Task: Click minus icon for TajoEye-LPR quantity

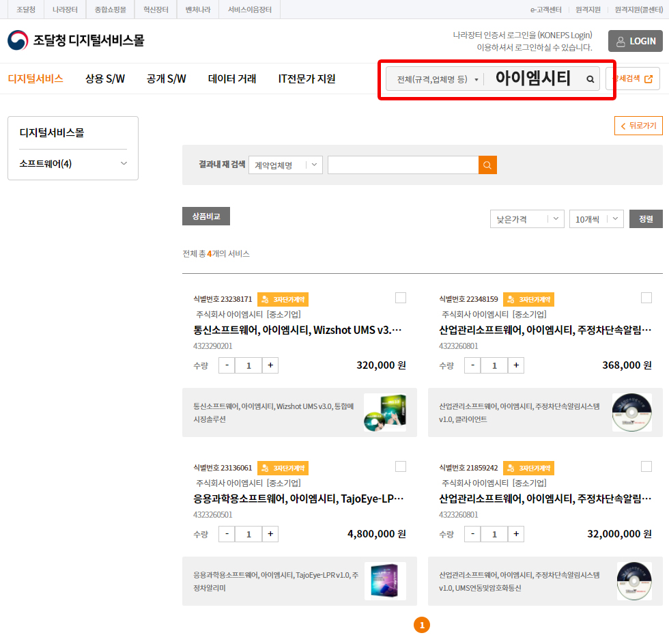Action: click(x=227, y=534)
